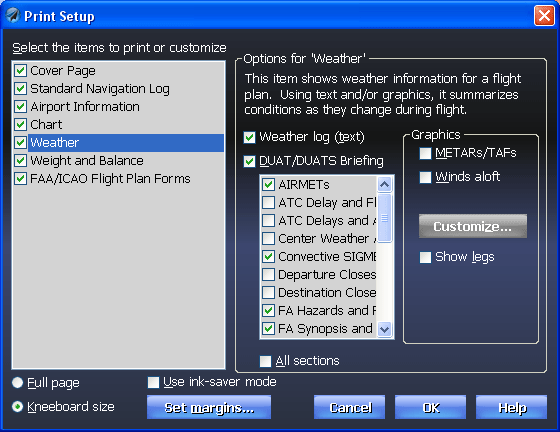Click the briefing list scroll up arrow
The height and width of the screenshot is (432, 560).
coord(384,185)
